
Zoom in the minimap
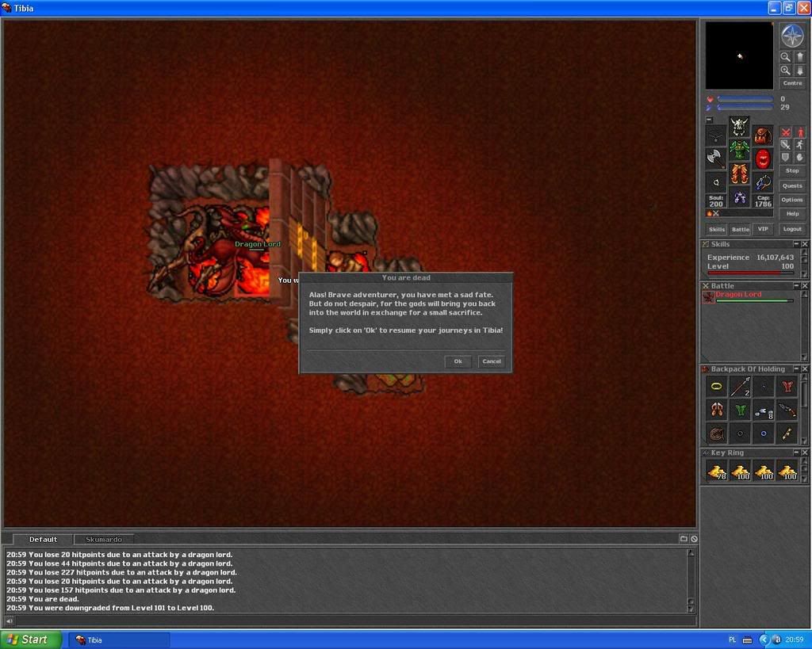pyautogui.click(x=786, y=71)
